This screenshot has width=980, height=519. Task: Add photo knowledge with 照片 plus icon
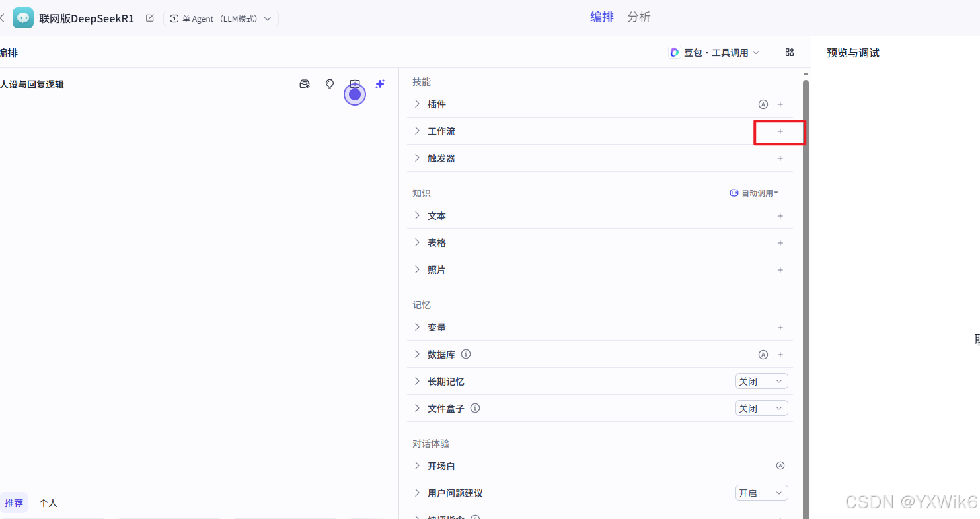pyautogui.click(x=780, y=270)
